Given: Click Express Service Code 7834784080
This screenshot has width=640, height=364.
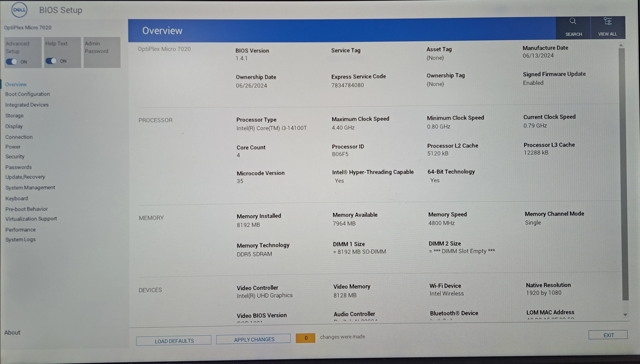Looking at the screenshot, I should 348,85.
